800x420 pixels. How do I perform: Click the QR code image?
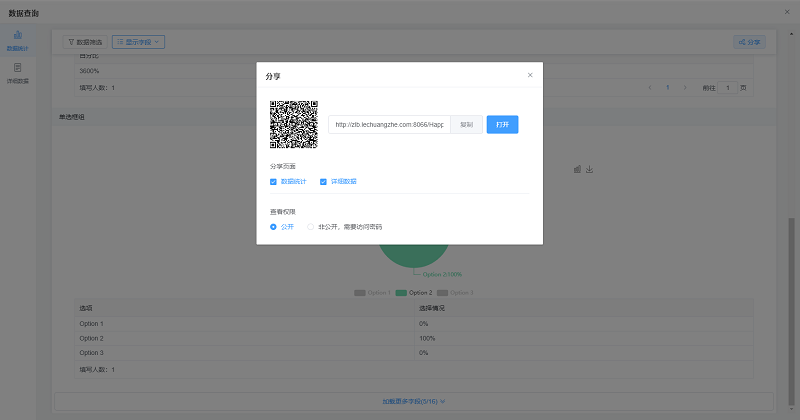click(x=294, y=125)
